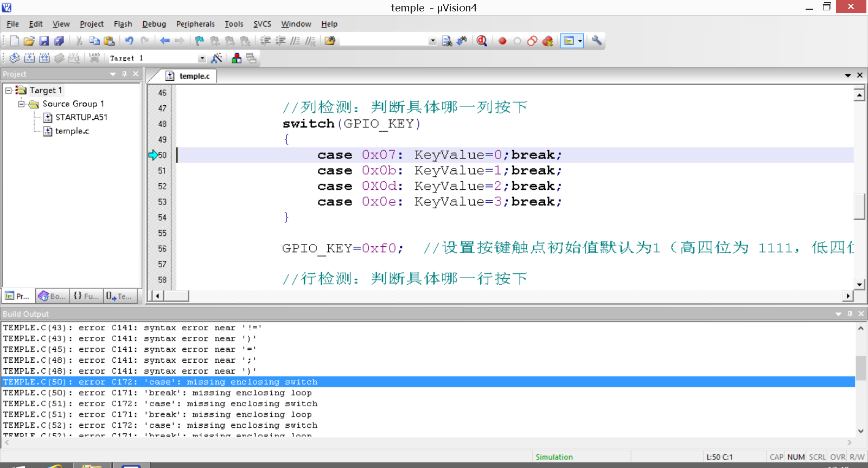Toggle the bookmark flag on current line

(x=200, y=41)
